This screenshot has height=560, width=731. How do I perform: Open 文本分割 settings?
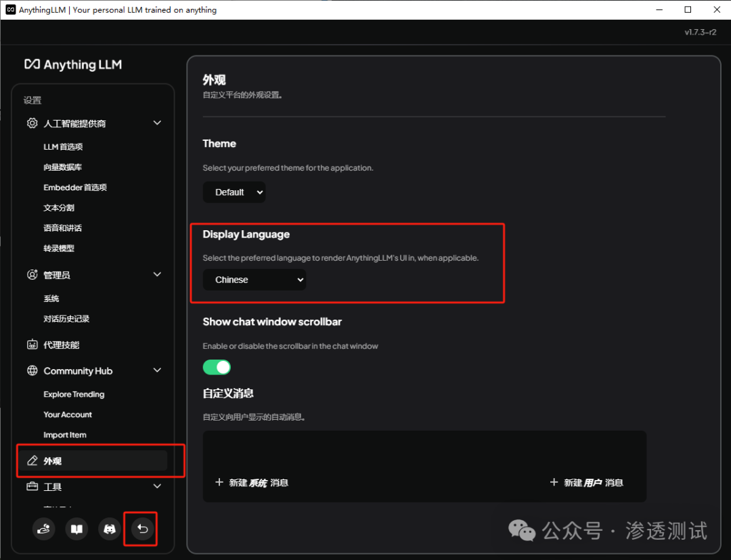tap(59, 208)
